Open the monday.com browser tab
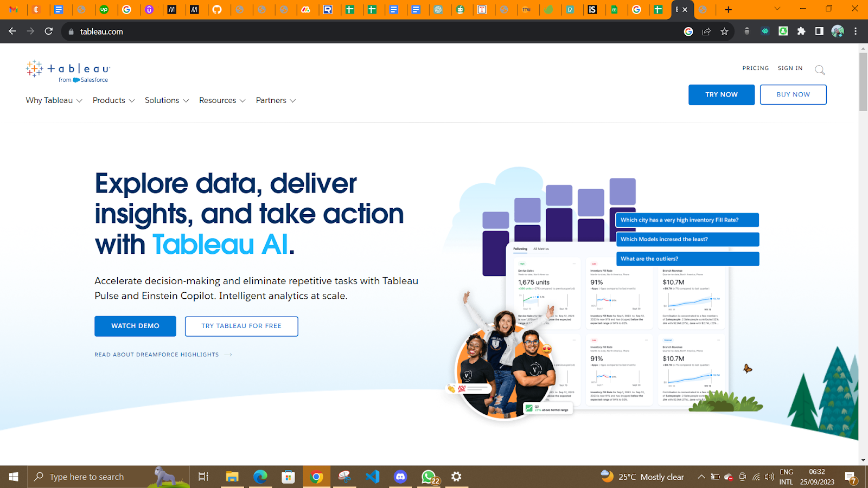 click(306, 9)
